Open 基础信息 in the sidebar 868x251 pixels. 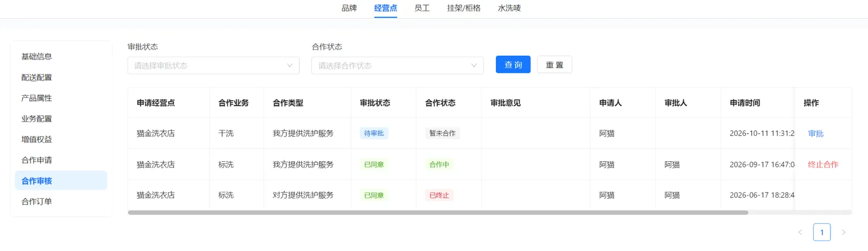click(x=61, y=57)
